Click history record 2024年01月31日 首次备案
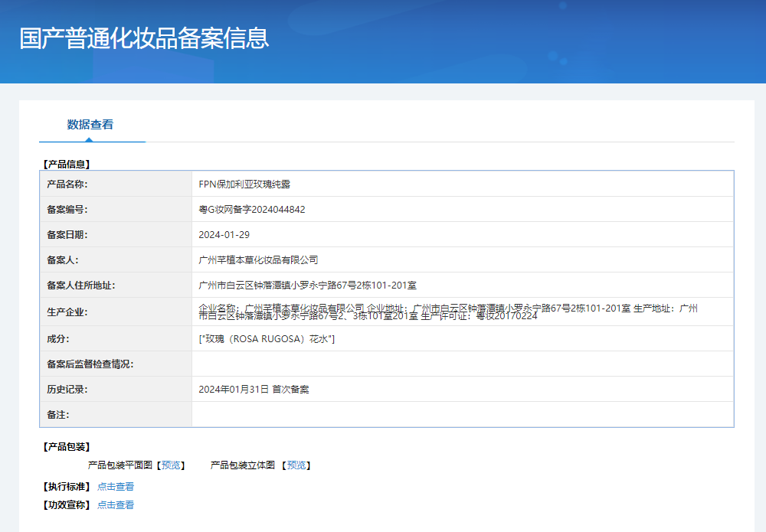 point(254,390)
